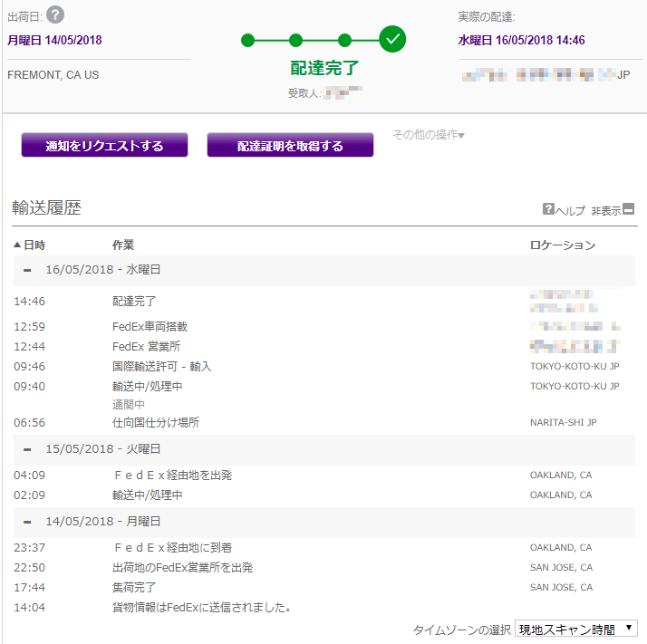Click 貨物情報はFedExに送信されました entry
Image resolution: width=647 pixels, height=644 pixels.
pyautogui.click(x=202, y=607)
